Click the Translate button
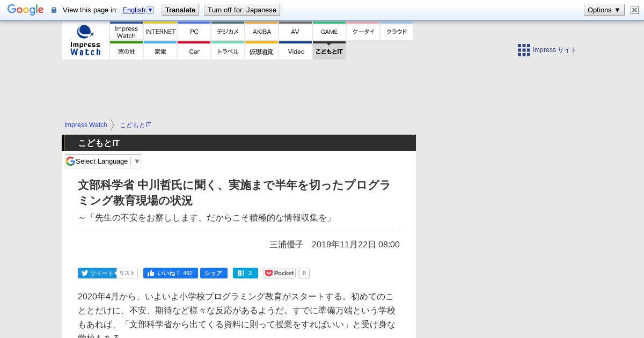The image size is (644, 338). click(x=180, y=10)
